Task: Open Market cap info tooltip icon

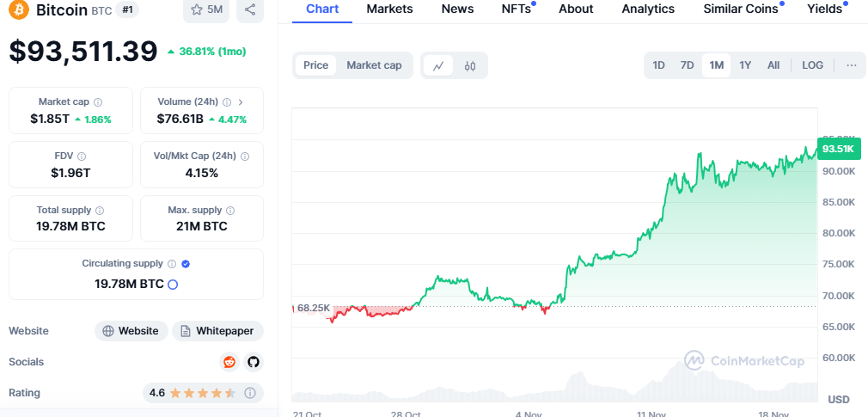Action: coord(98,102)
